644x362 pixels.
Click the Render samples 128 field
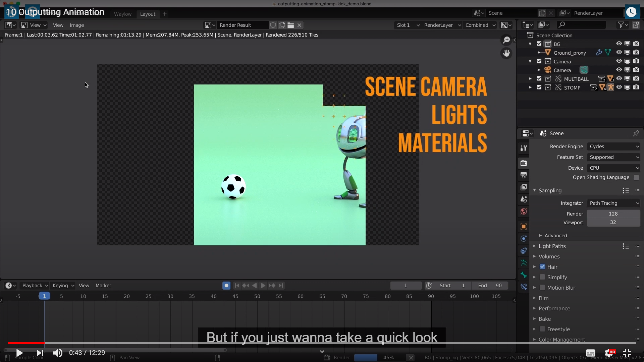(613, 214)
